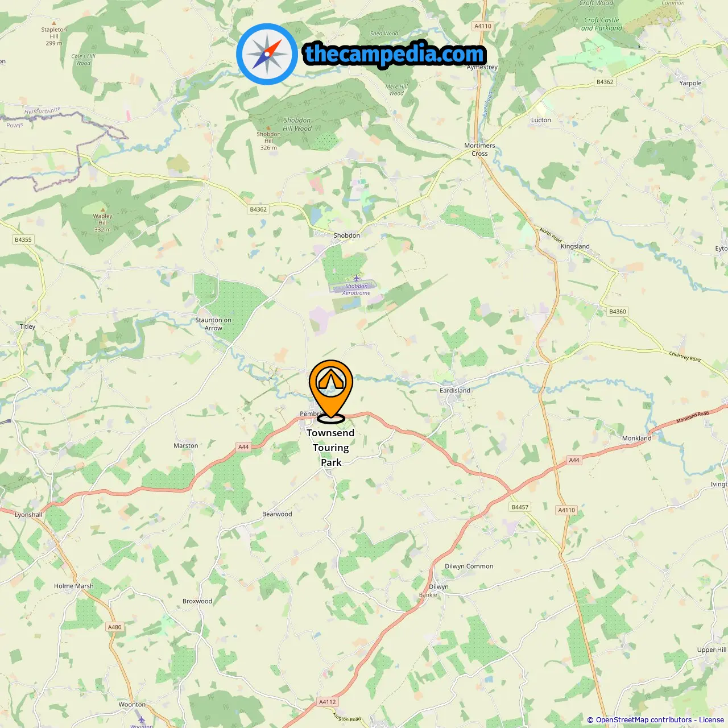Click the Wapley Hill peak marker
Image resolution: width=728 pixels, height=728 pixels.
tap(102, 210)
